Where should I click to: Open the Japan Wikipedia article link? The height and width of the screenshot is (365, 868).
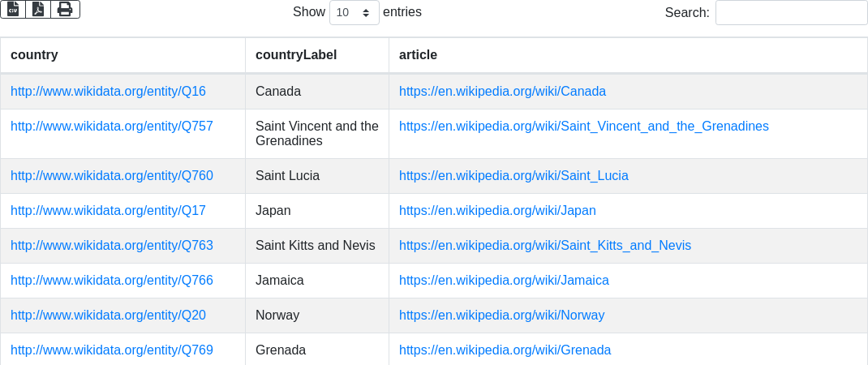[497, 211]
